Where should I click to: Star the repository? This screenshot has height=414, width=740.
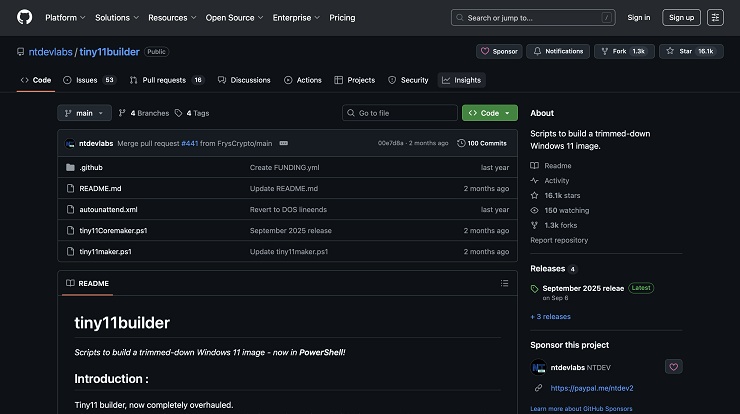point(691,51)
